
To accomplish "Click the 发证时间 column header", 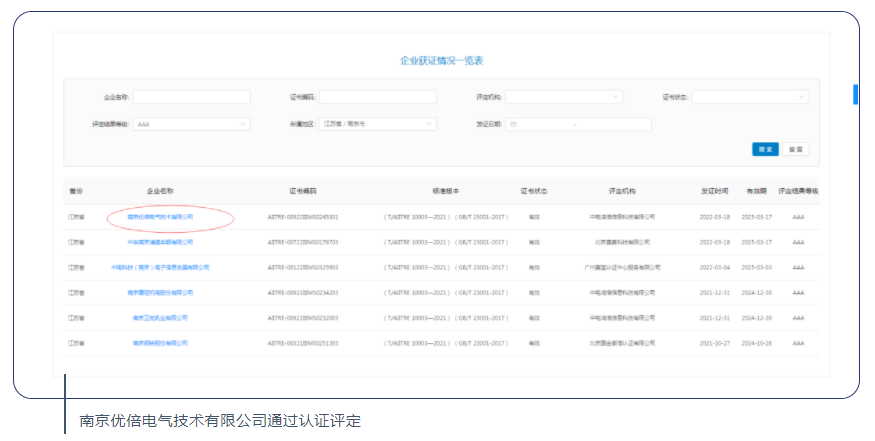I will tap(714, 190).
